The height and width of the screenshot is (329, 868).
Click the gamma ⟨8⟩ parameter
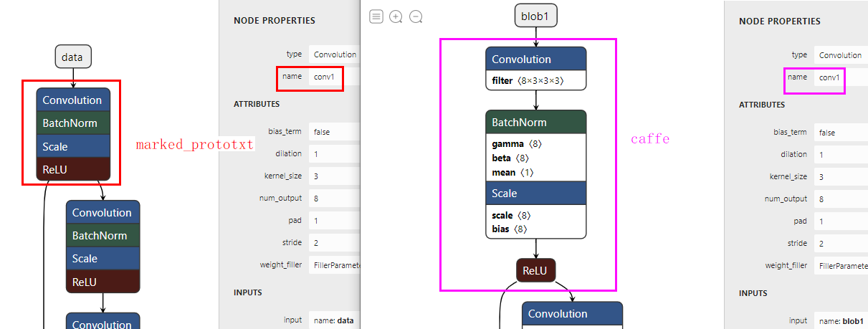pyautogui.click(x=517, y=144)
